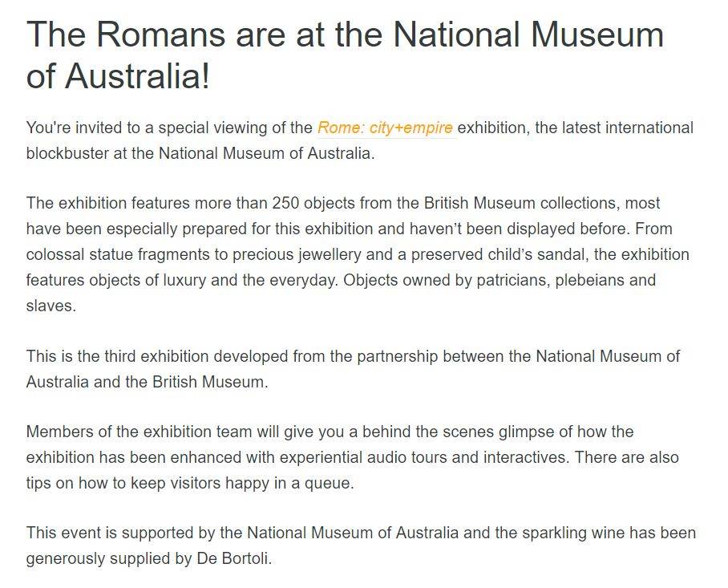This screenshot has height=588, width=728.
Task: Click the words "sparkling wine has been"
Action: pos(609,533)
